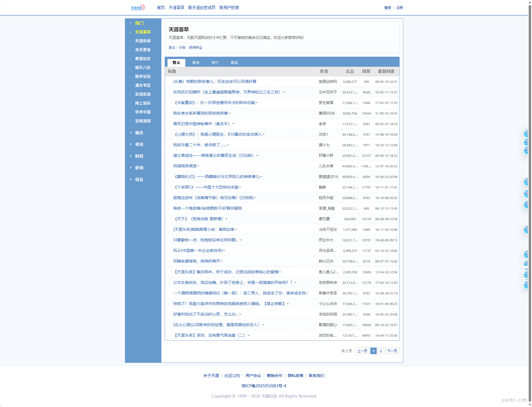
Task: Click the 琼ICP备2025052683号-4 link
Action: pos(264,386)
